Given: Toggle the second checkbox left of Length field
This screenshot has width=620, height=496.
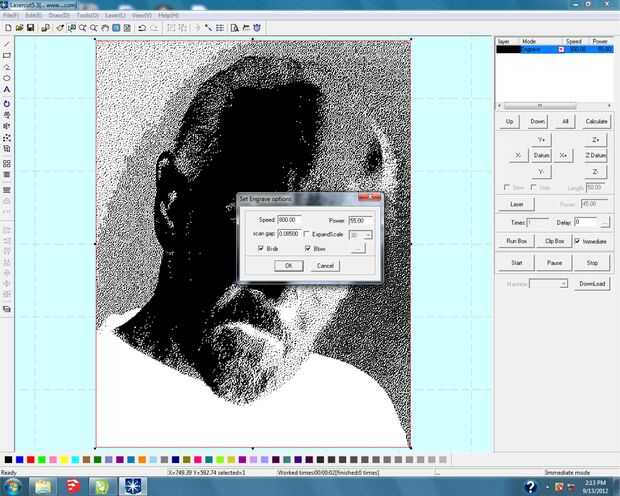Looking at the screenshot, I should (x=533, y=187).
